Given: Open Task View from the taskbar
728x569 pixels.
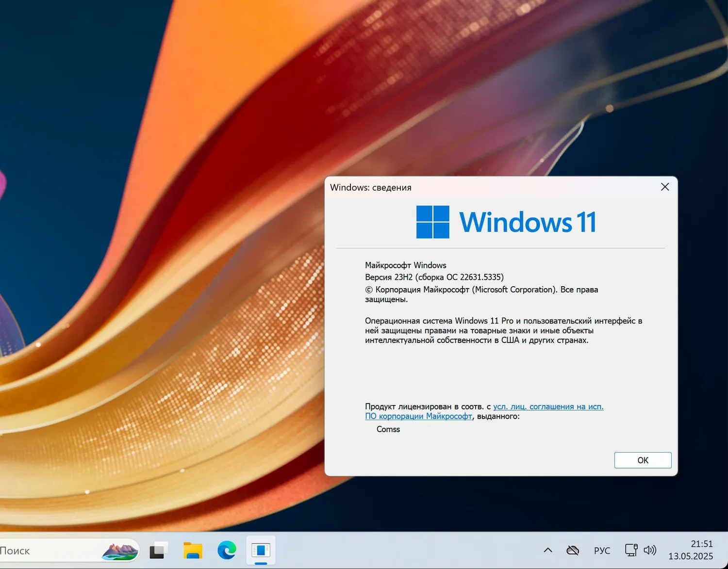Looking at the screenshot, I should (158, 550).
